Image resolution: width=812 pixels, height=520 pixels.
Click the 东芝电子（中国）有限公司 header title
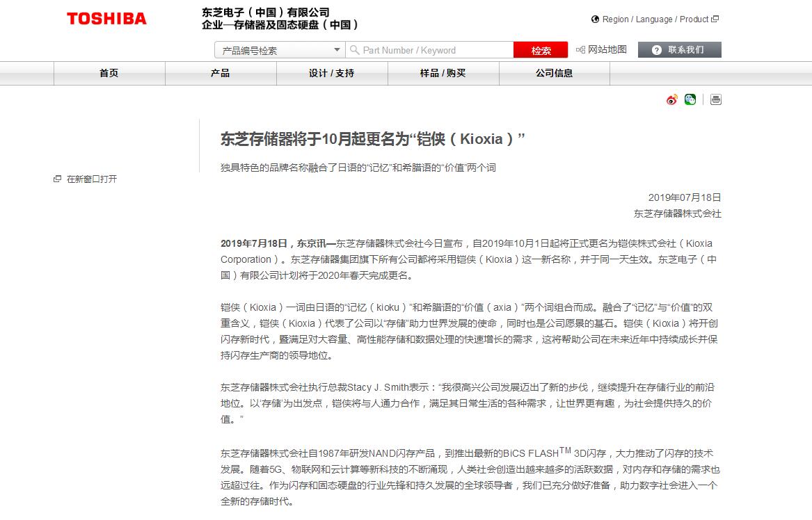266,13
